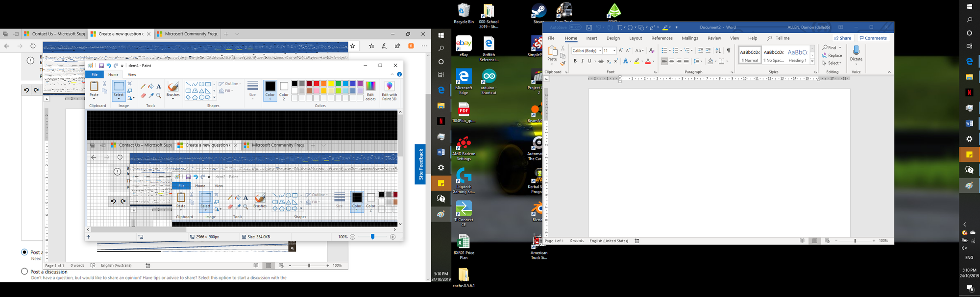The height and width of the screenshot is (297, 980).
Task: Toggle Center alignment in Word
Action: (672, 61)
